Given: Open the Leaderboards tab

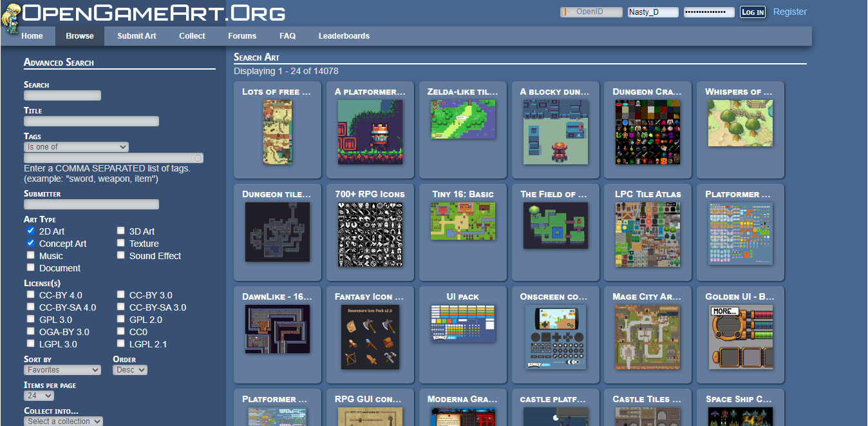Looking at the screenshot, I should click(x=344, y=36).
